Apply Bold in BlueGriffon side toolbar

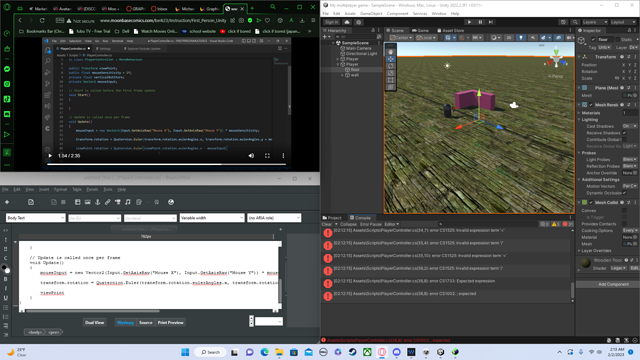6,279
